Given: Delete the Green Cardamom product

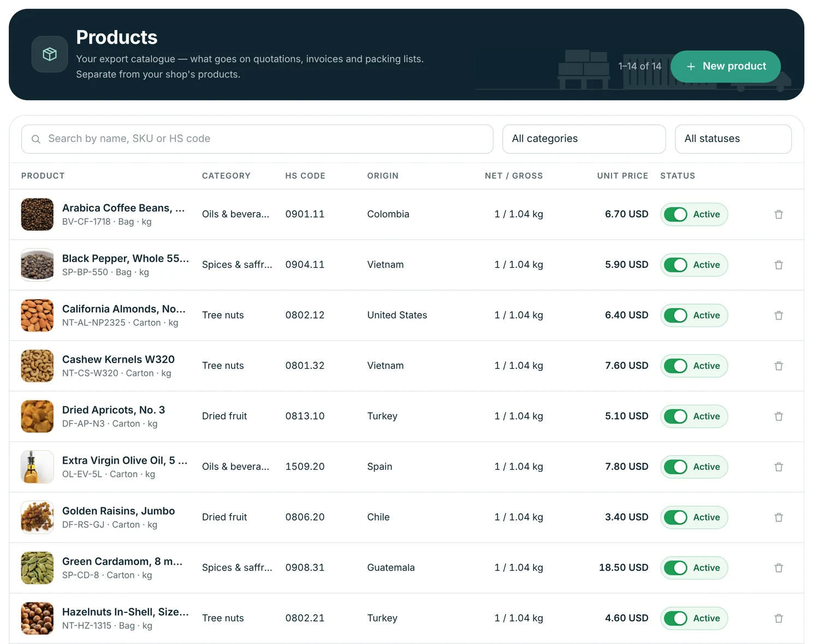Looking at the screenshot, I should click(779, 568).
